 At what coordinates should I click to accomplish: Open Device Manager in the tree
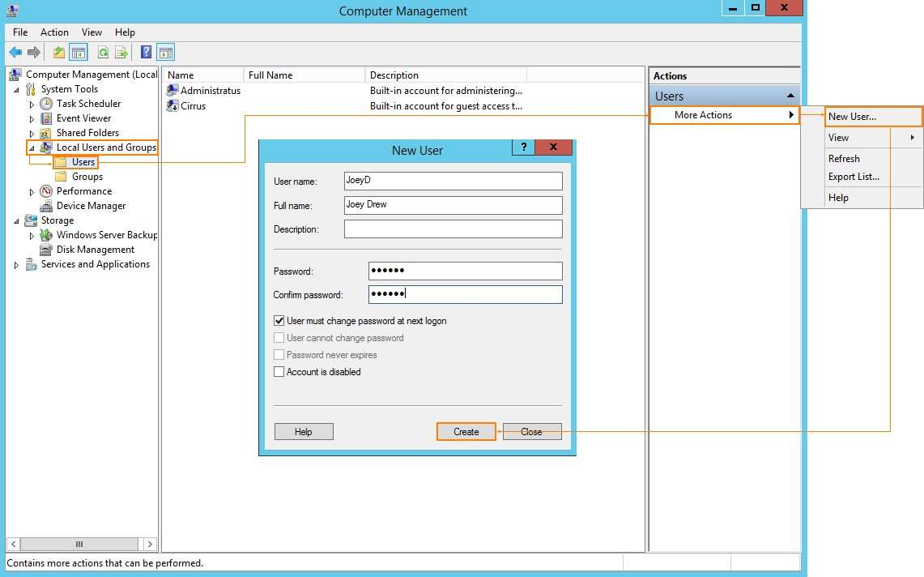pyautogui.click(x=91, y=206)
